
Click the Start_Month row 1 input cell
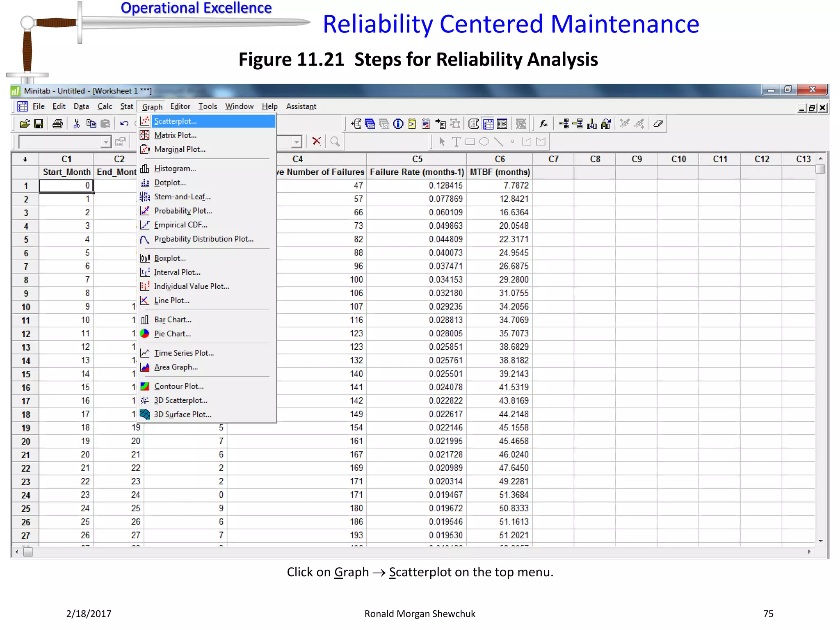click(66, 186)
